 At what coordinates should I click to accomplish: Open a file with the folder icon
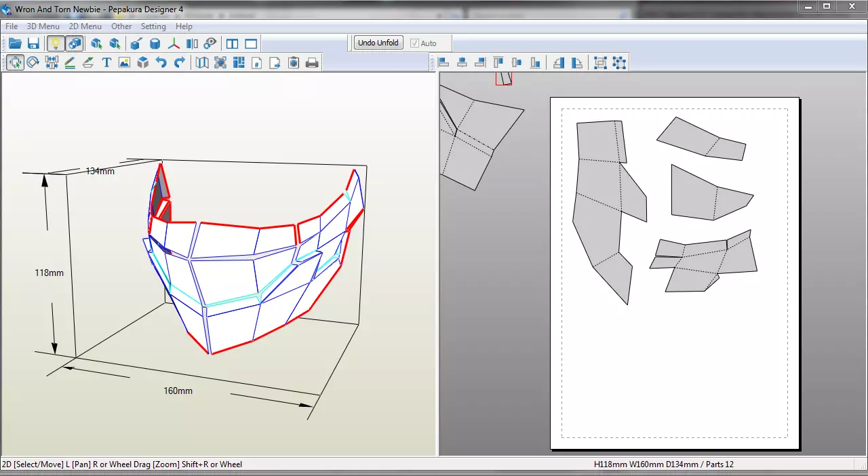15,44
